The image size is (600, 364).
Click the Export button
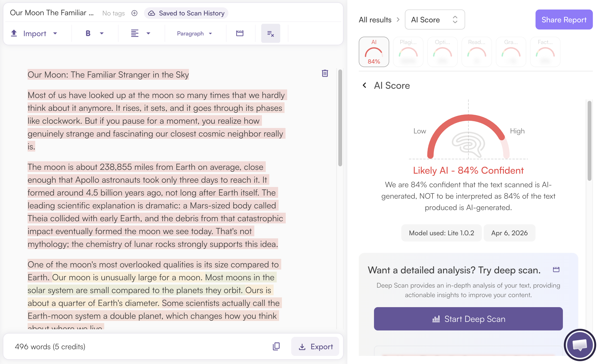(315, 346)
